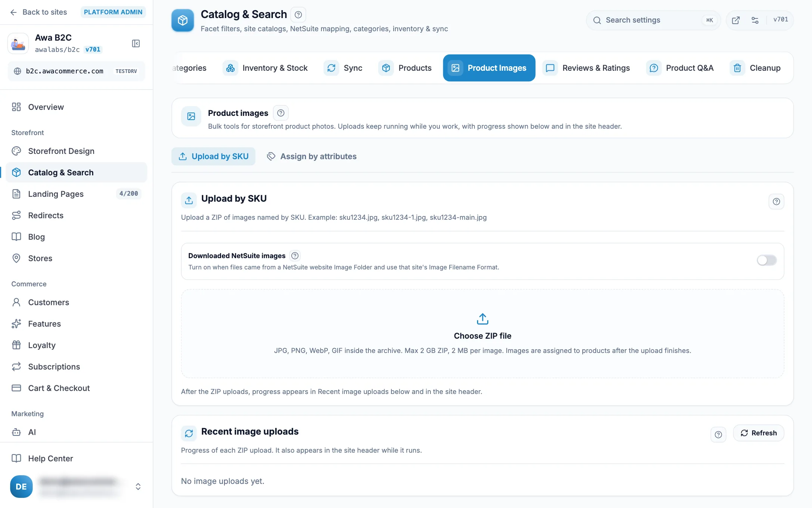
Task: Click help icon in Recent image uploads card
Action: (x=718, y=435)
